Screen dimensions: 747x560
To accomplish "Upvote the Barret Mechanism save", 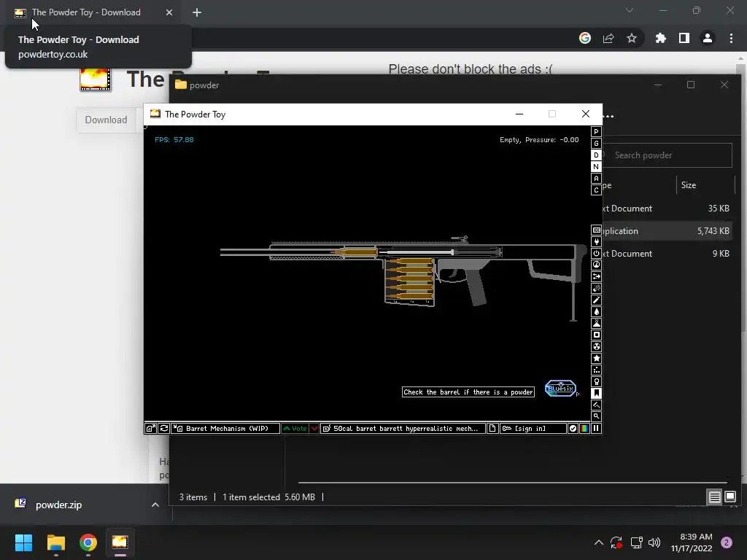I will [x=295, y=428].
